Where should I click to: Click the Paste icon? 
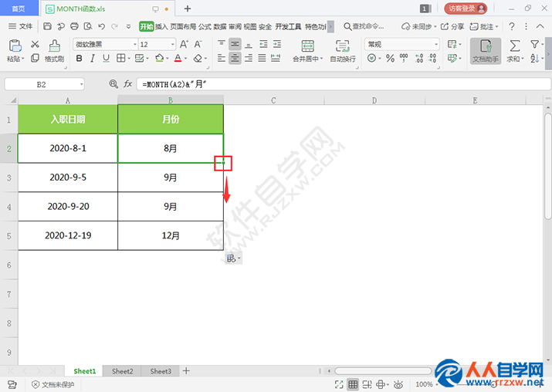15,46
